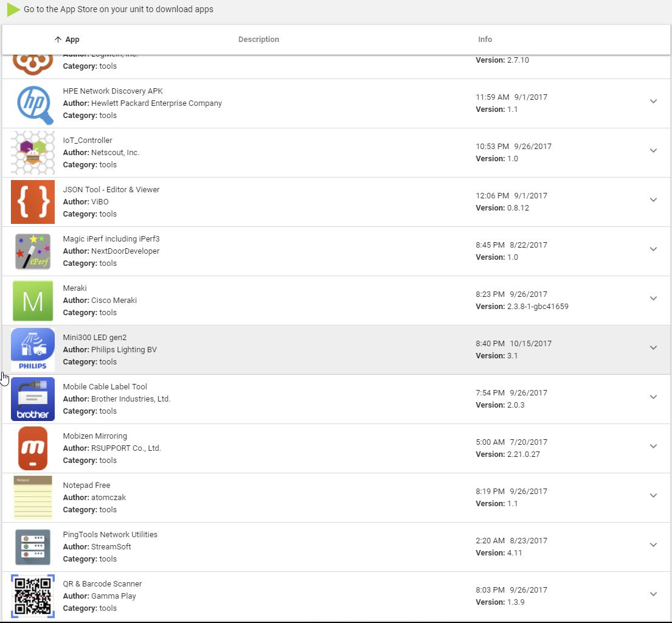The width and height of the screenshot is (672, 623).
Task: Open the Mobizen Mirroring app icon
Action: tap(33, 448)
